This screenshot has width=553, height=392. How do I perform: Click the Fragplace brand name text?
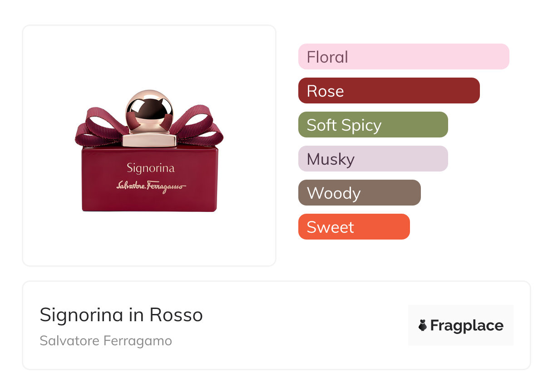[467, 325]
